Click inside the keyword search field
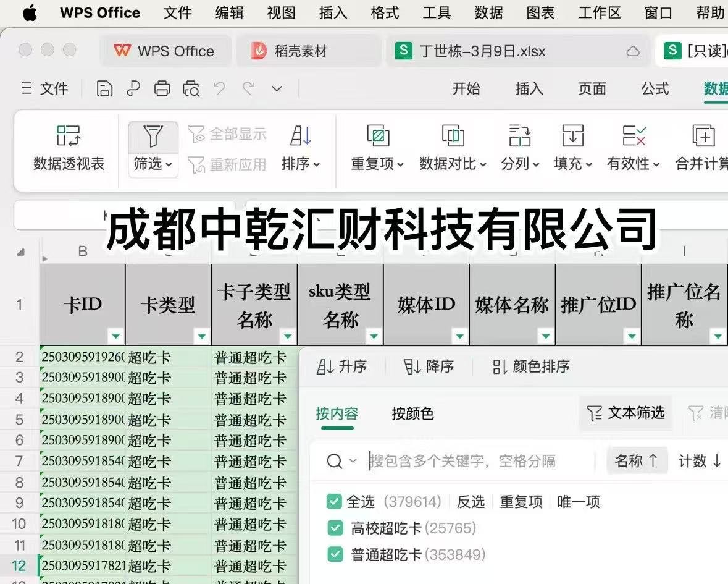 point(463,460)
